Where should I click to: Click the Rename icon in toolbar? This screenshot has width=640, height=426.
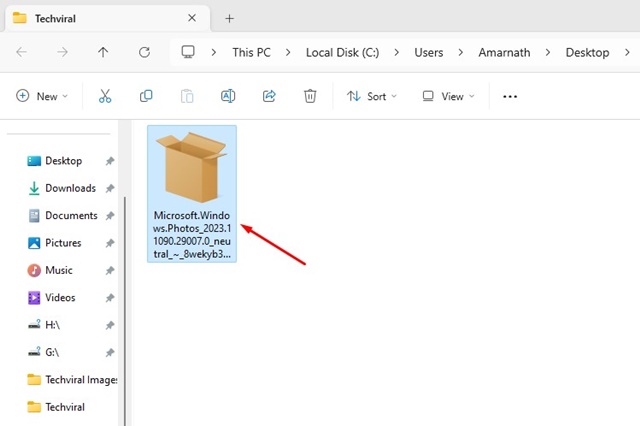228,96
